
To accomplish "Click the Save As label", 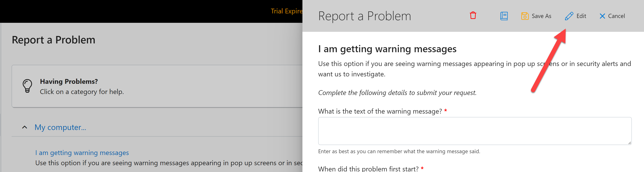I will coord(541,16).
